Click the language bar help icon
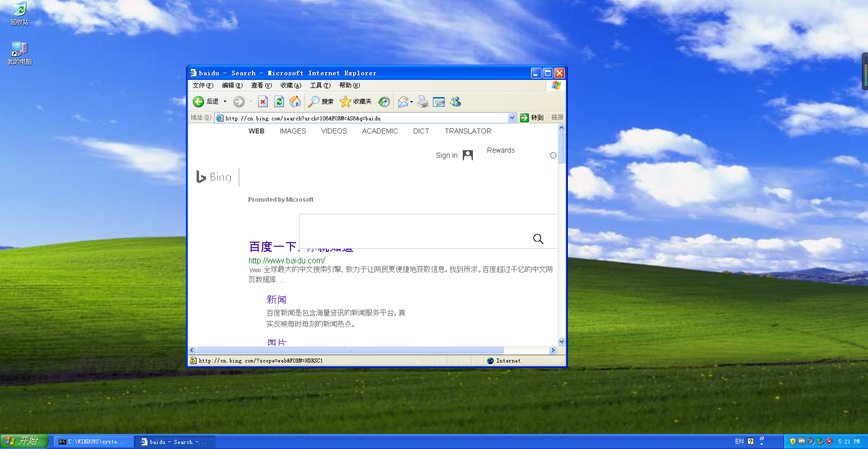 tap(751, 441)
